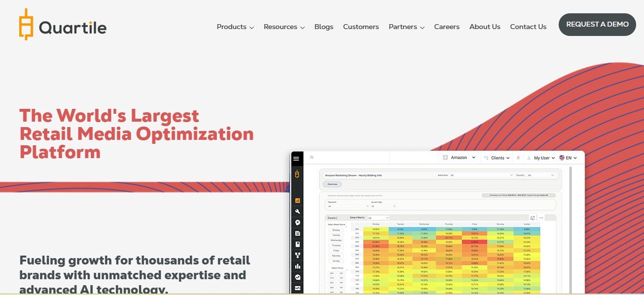Viewport: 644px width, 295px height.
Task: Open the three-dots menu above the heatmap
Action: click(541, 218)
